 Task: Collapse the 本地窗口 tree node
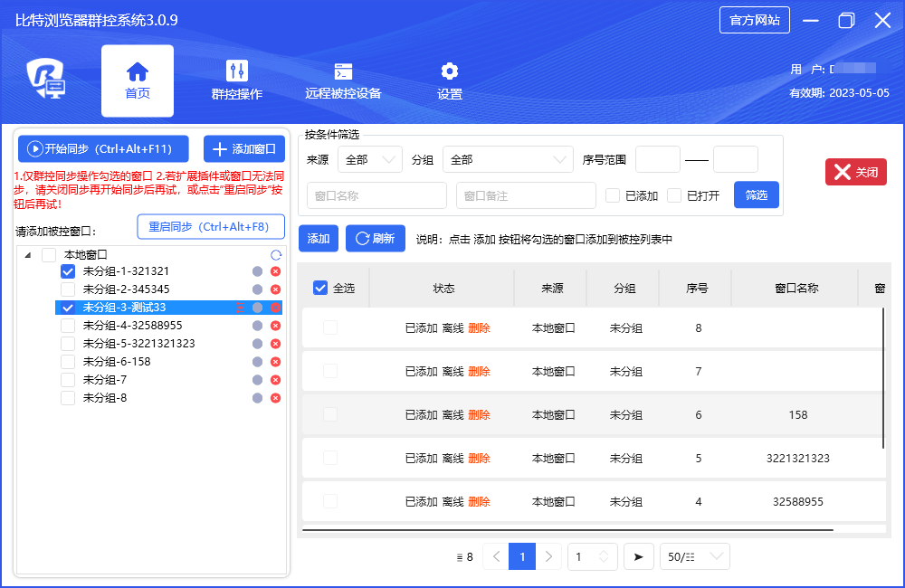pyautogui.click(x=27, y=254)
